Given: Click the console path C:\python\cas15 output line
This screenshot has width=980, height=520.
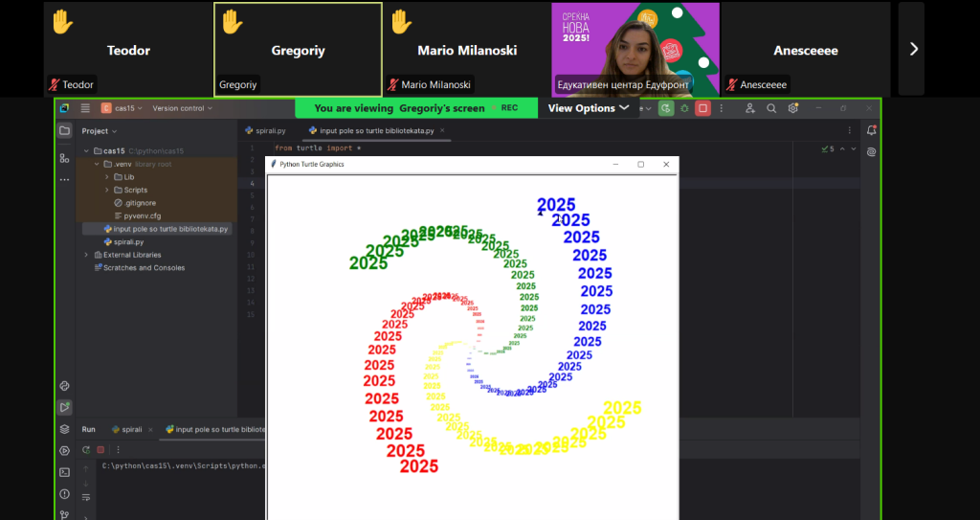Looking at the screenshot, I should [x=184, y=465].
